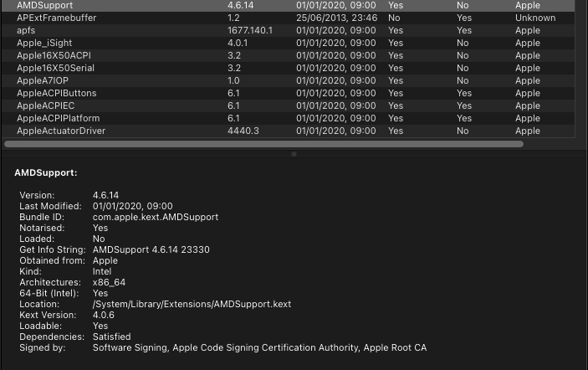588x370 pixels.
Task: Click the Signed by certificate chain text
Action: click(259, 348)
